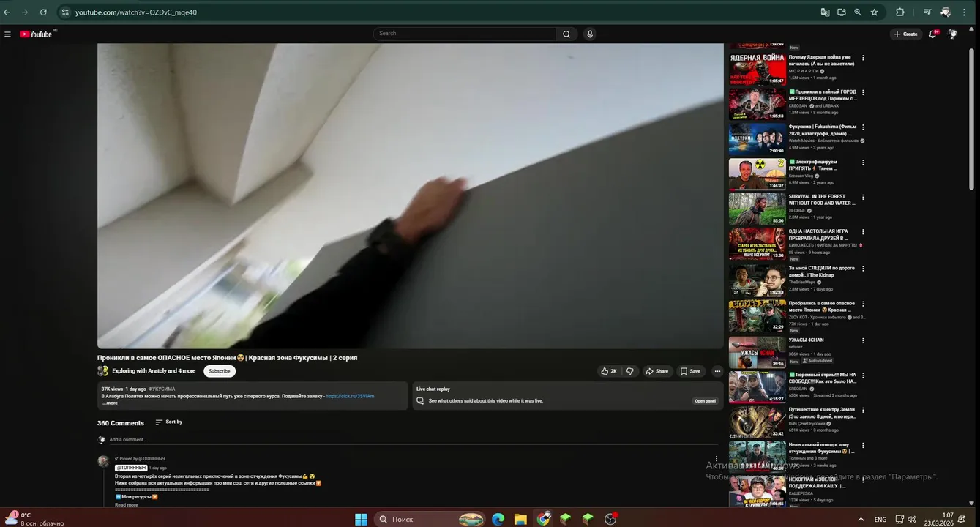Open Путешествие к центру Земли title
The image size is (980, 527).
pos(821,413)
